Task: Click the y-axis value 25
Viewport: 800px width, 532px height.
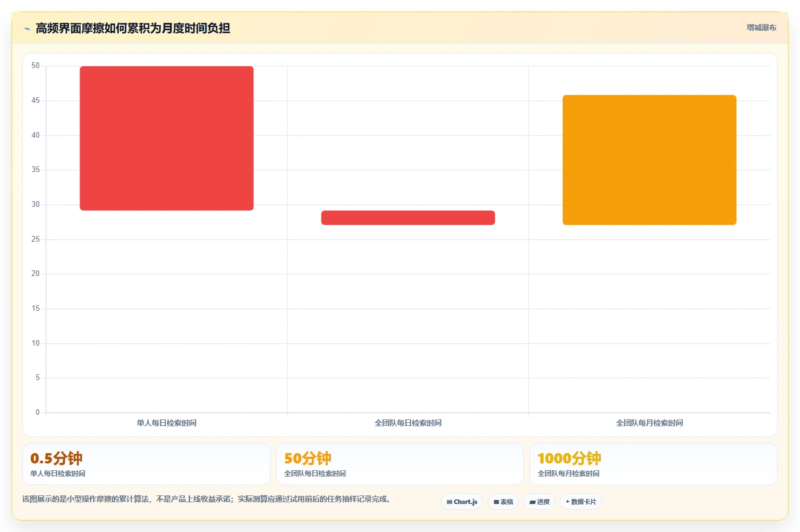Action: (x=35, y=239)
